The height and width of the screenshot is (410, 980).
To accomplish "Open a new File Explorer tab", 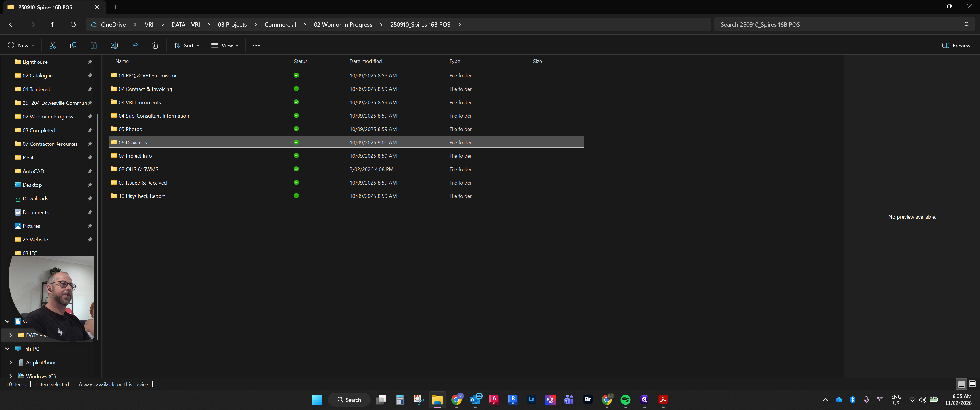I will coord(116,7).
